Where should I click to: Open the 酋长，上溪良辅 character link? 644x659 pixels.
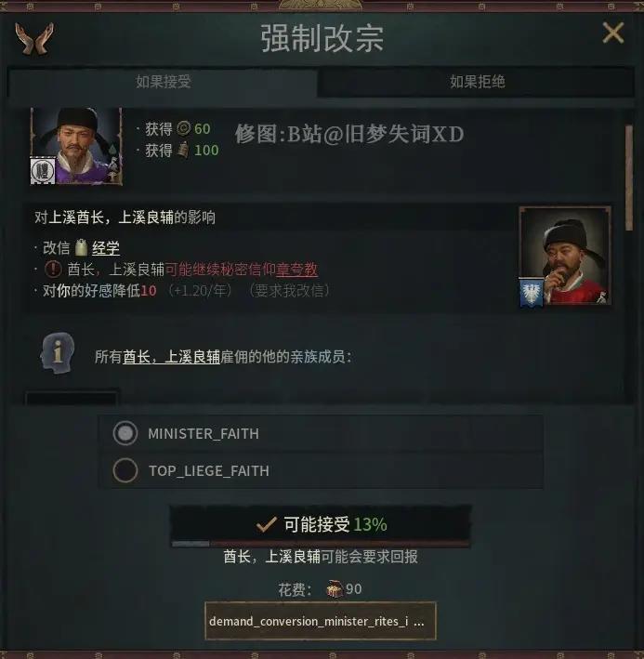click(171, 357)
